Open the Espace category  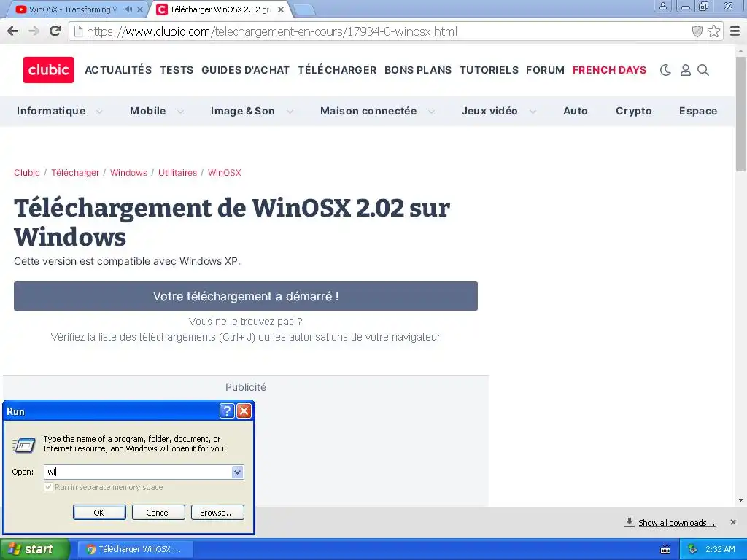[698, 111]
